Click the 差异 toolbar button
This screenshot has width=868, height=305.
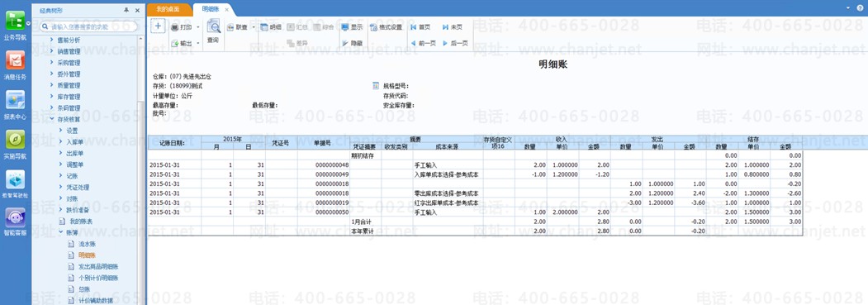(x=297, y=43)
